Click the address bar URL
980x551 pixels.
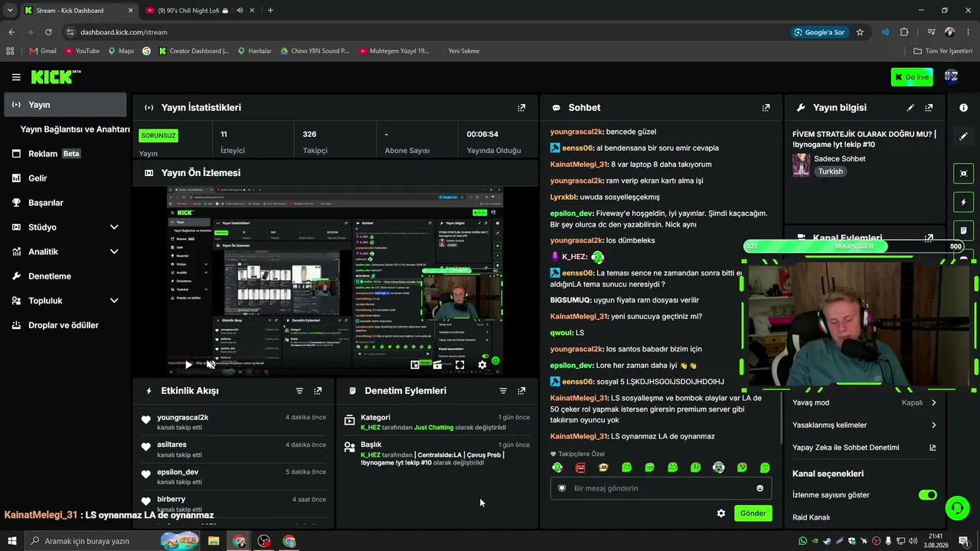click(x=123, y=32)
